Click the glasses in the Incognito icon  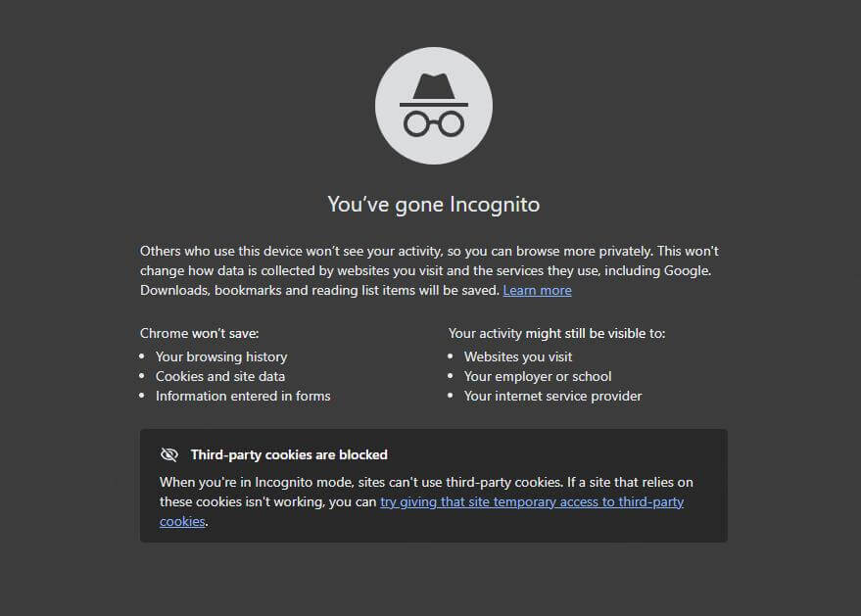coord(433,122)
